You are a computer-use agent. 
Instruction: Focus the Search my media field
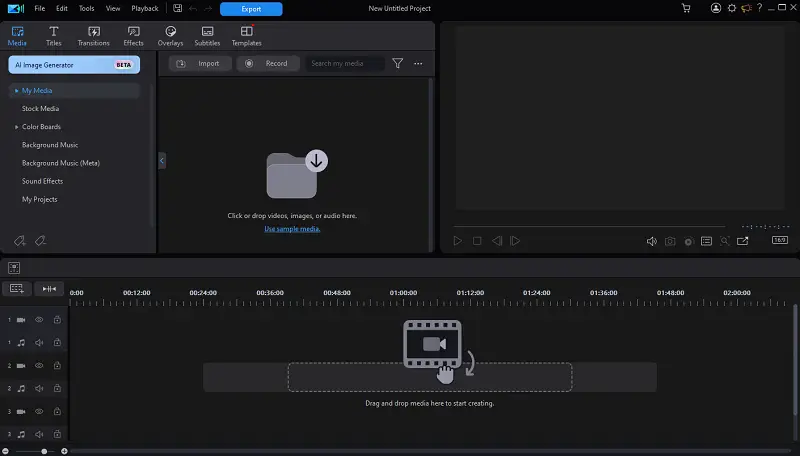click(x=344, y=63)
